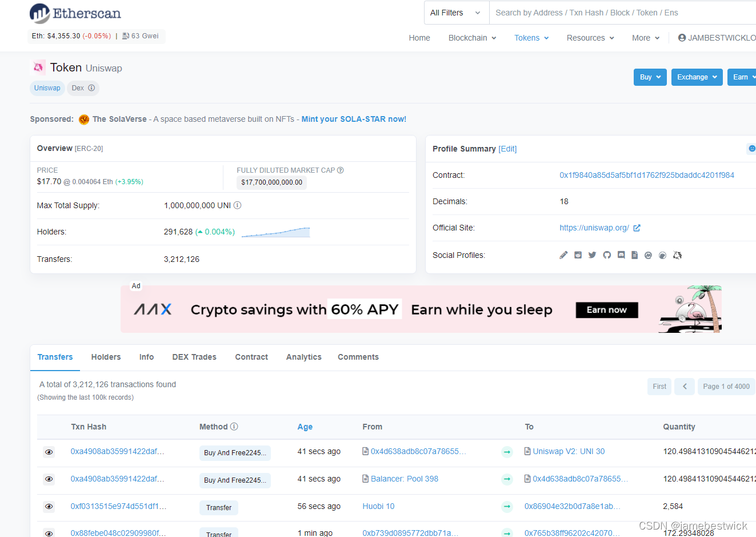Open the GitHub social profile icon
Image resolution: width=756 pixels, height=537 pixels.
pos(607,255)
